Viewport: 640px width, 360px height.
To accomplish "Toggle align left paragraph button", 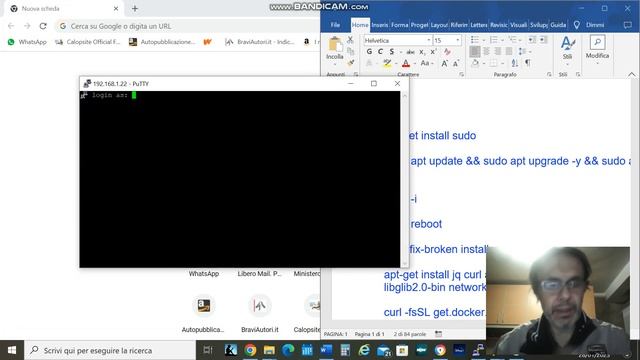I will [475, 51].
